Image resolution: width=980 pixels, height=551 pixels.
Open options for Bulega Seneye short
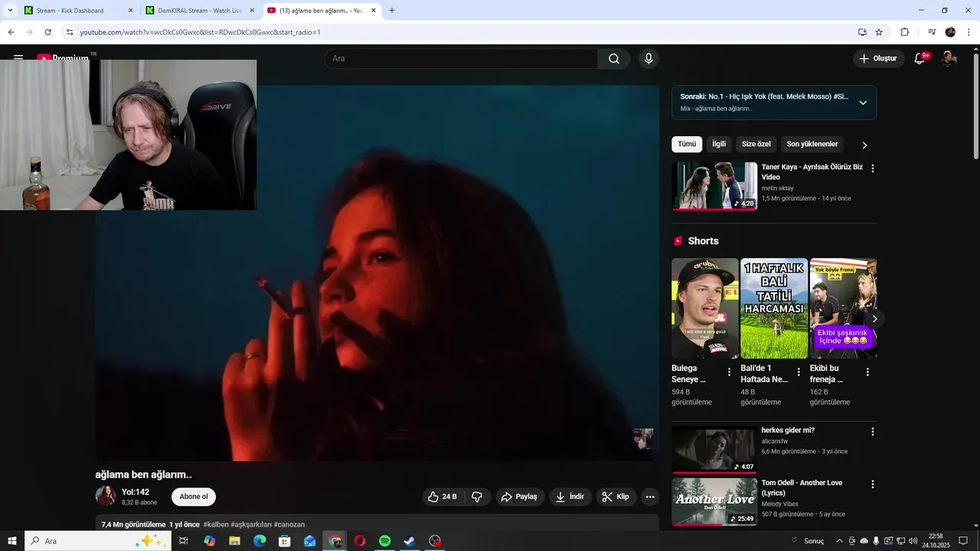click(729, 372)
